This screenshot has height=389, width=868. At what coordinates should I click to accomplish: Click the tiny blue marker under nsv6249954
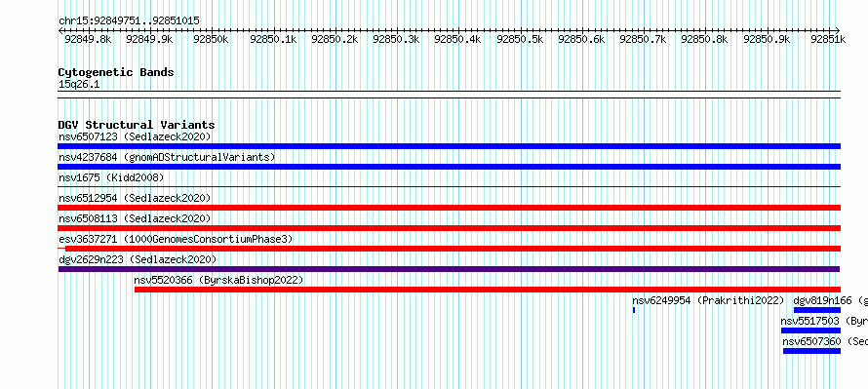pyautogui.click(x=634, y=310)
